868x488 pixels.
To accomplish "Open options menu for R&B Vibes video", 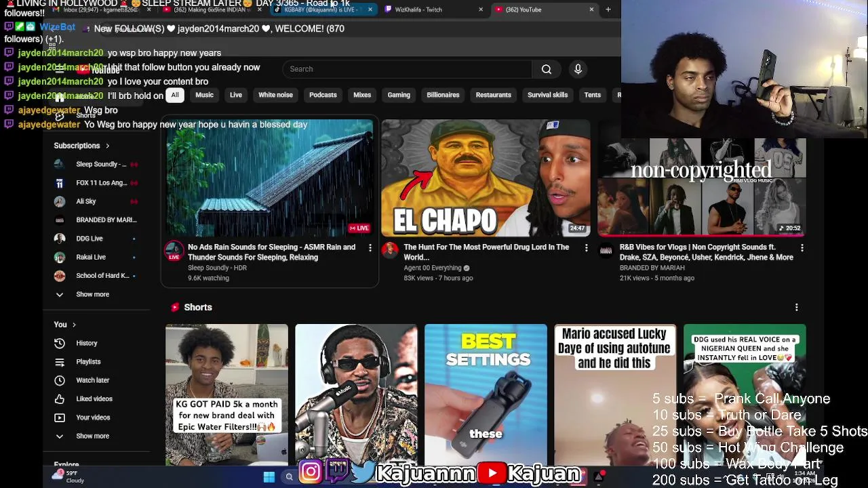I will point(802,248).
